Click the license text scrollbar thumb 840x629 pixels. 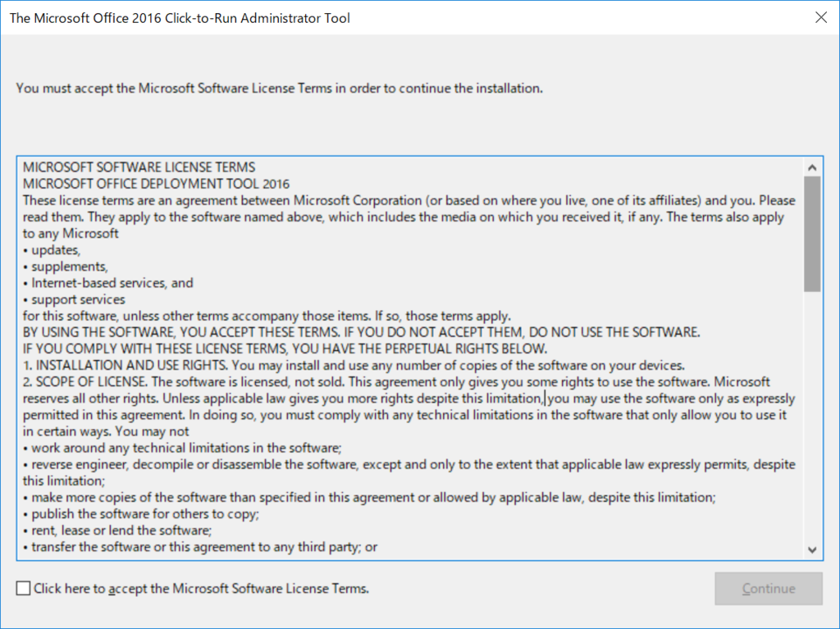coord(812,235)
